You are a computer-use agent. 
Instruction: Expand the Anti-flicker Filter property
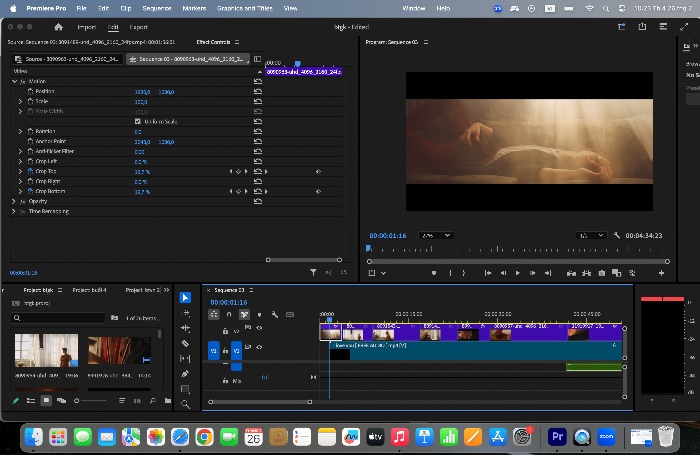[20, 151]
